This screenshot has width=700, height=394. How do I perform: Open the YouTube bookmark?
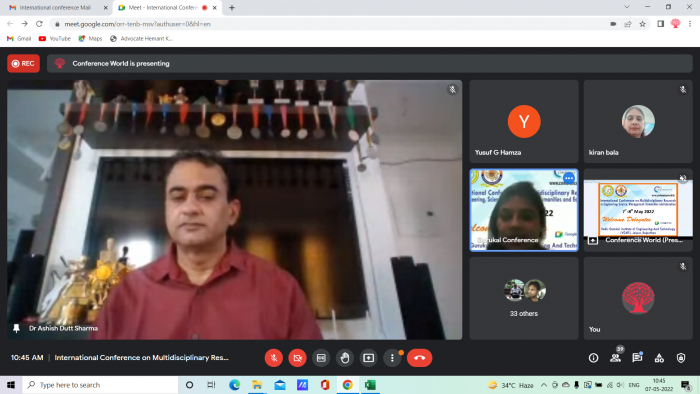[x=55, y=38]
